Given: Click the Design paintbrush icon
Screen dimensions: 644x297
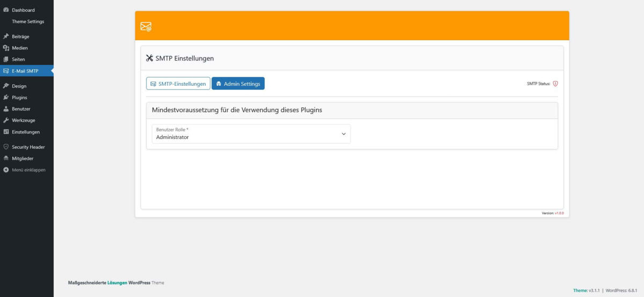Looking at the screenshot, I should coord(6,86).
